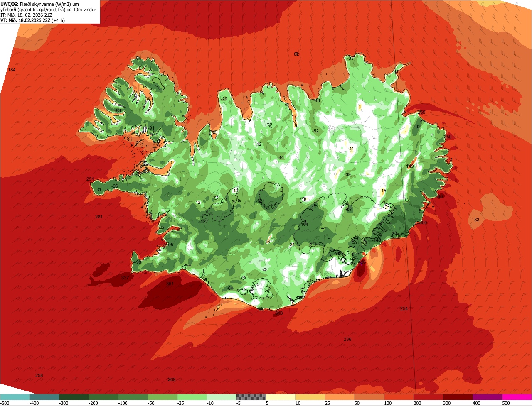Select the pink swatch right of 500
The height and width of the screenshot is (406, 532).
[x=517, y=397]
